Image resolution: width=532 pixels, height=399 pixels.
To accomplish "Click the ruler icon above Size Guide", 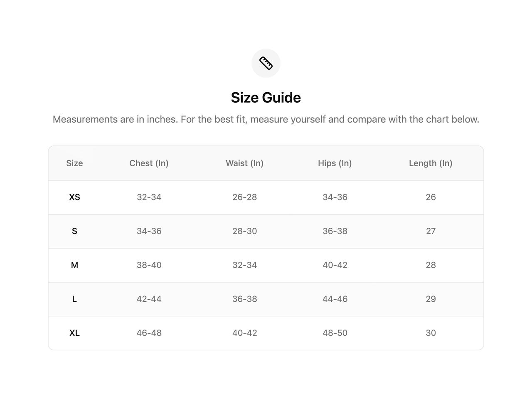I will 266,63.
